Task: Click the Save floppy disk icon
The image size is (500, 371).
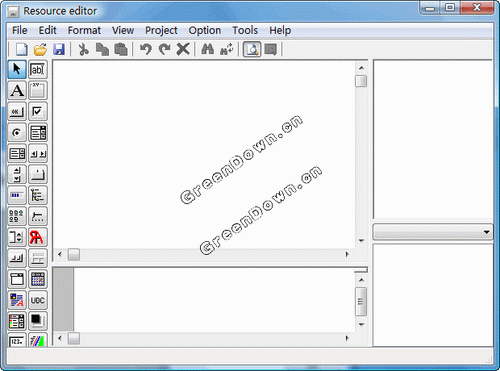Action: point(59,50)
